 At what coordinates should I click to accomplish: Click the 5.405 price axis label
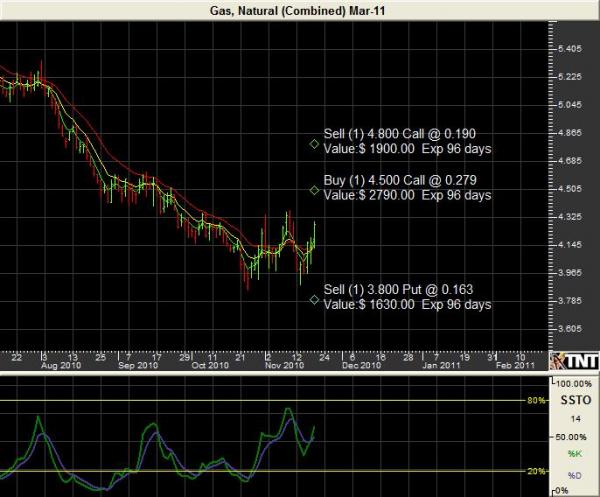tap(571, 49)
